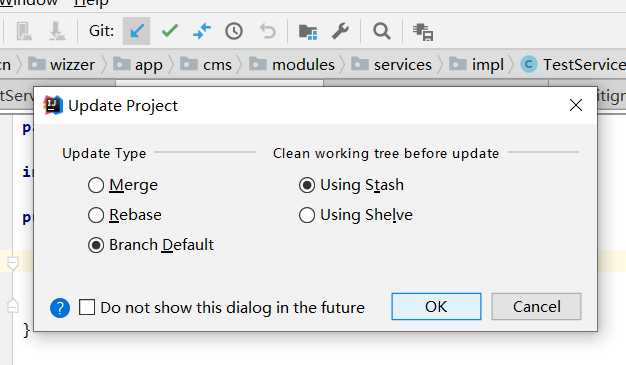Open the Git Show History clock icon

pyautogui.click(x=234, y=31)
